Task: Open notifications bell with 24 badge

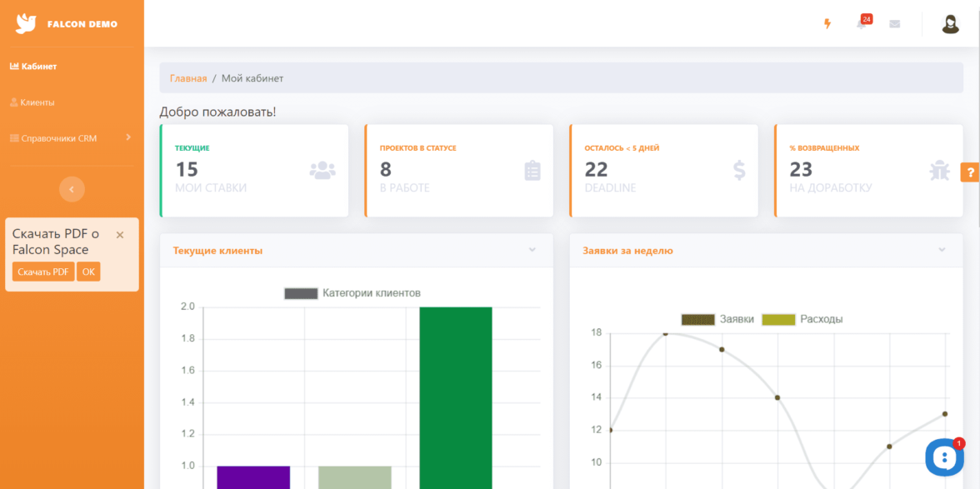Action: [x=861, y=24]
